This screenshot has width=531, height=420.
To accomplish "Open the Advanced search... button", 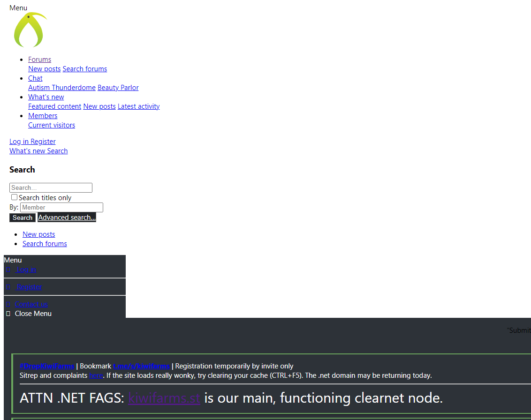I will (x=67, y=217).
